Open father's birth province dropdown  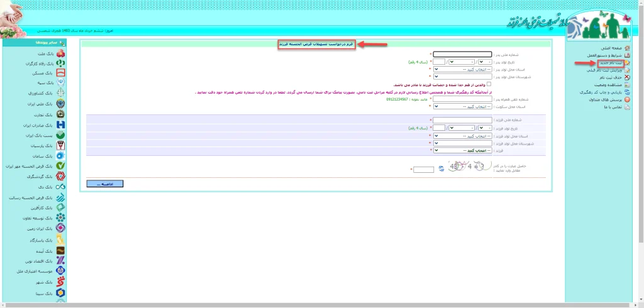(463, 69)
